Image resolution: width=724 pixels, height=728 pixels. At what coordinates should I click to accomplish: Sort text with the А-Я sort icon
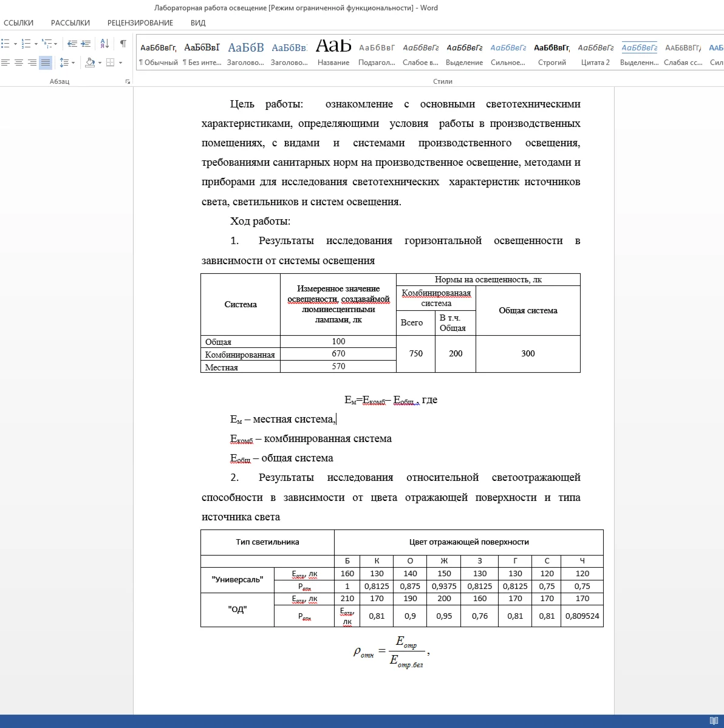click(104, 44)
